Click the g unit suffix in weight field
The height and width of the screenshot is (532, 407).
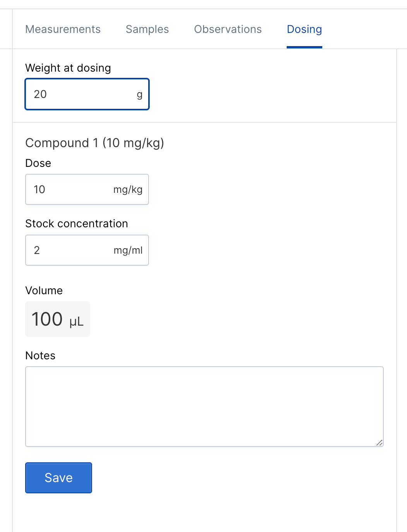coord(140,95)
